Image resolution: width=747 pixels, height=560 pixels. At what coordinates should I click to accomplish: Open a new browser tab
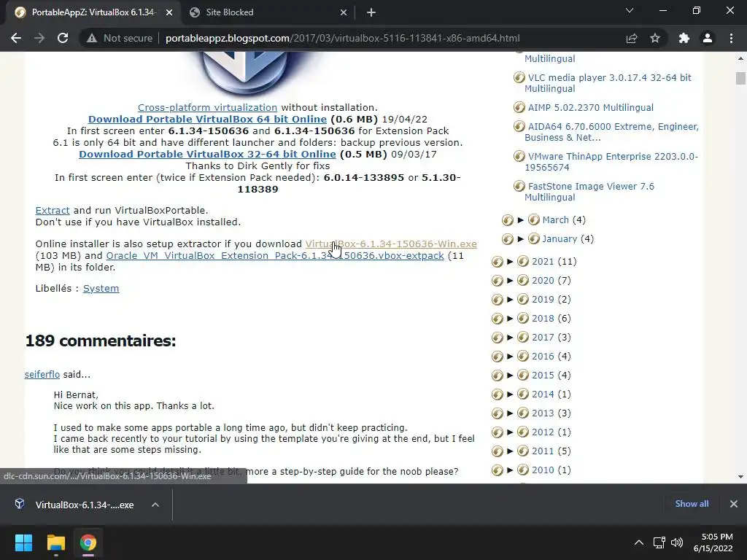371,12
